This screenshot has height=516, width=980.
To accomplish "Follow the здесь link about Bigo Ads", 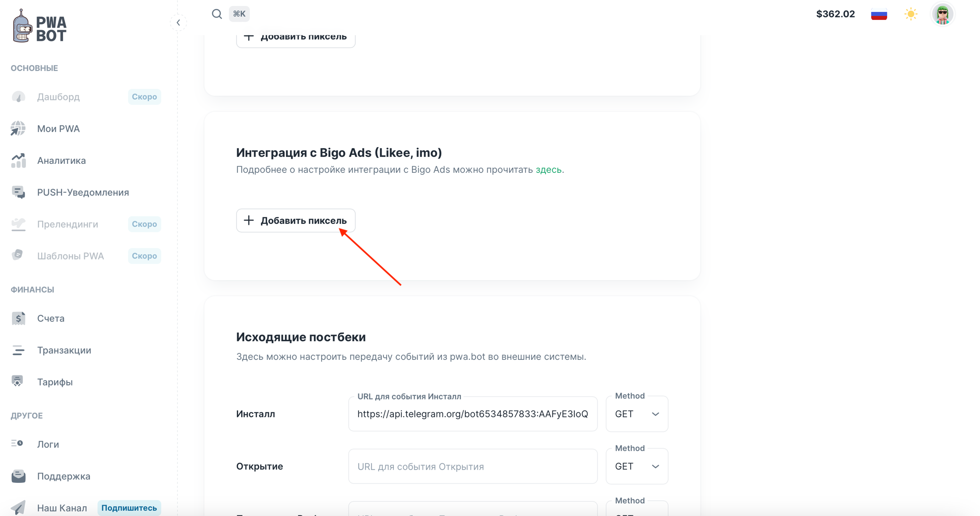I will [548, 170].
